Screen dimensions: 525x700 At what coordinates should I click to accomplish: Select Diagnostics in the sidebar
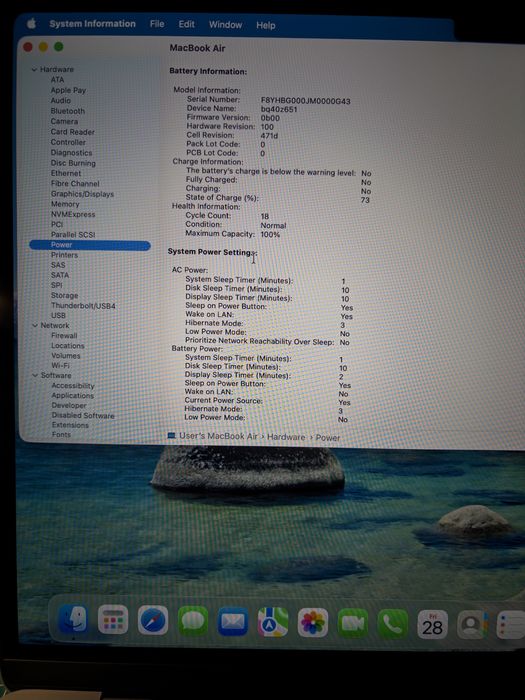tap(71, 153)
